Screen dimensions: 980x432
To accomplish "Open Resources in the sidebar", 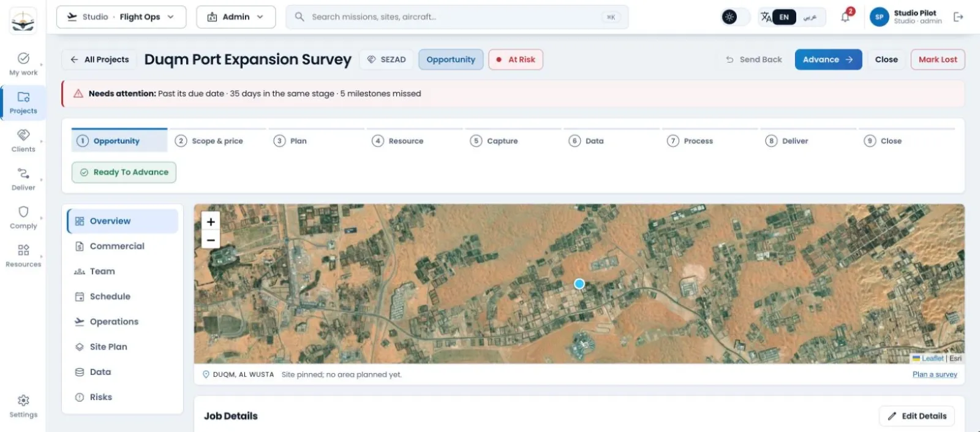I will point(23,256).
